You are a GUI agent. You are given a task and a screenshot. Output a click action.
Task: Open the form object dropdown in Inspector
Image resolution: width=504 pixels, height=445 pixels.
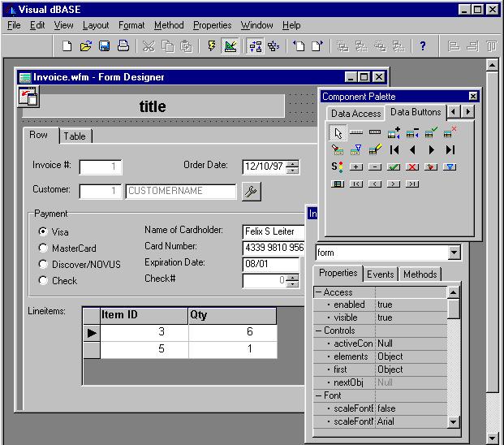(x=454, y=253)
